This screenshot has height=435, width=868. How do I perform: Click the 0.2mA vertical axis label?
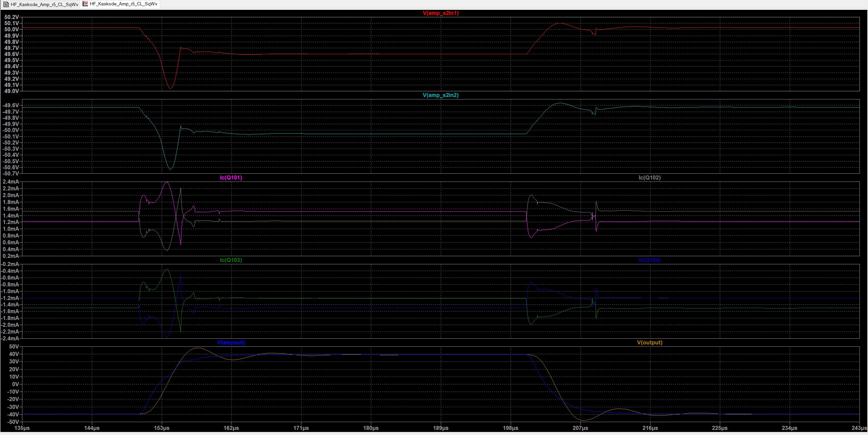click(x=11, y=256)
